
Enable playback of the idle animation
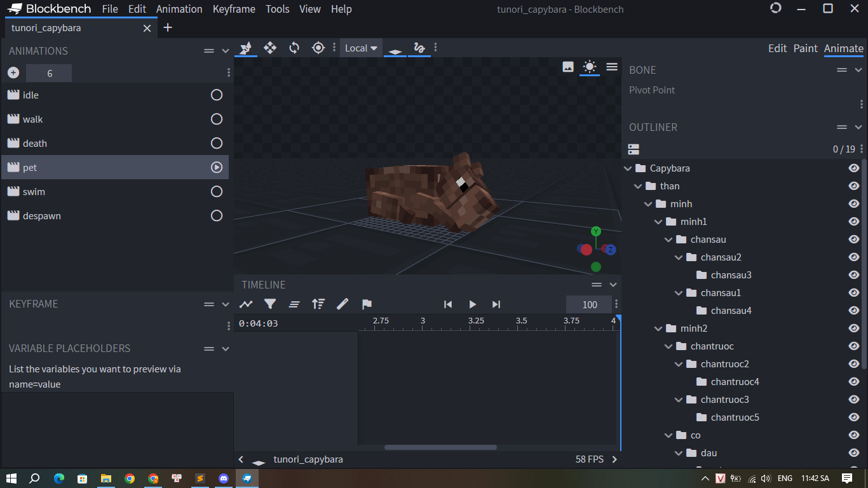tap(217, 95)
